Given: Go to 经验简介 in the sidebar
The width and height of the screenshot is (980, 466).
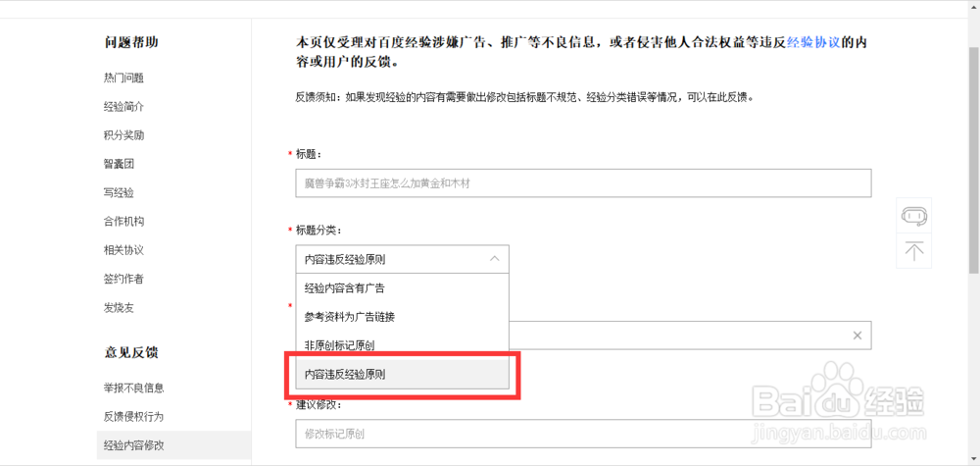Looking at the screenshot, I should point(123,106).
